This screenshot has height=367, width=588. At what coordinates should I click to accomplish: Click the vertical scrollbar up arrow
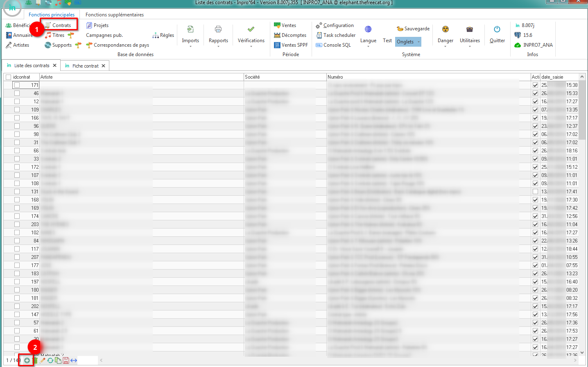[582, 77]
